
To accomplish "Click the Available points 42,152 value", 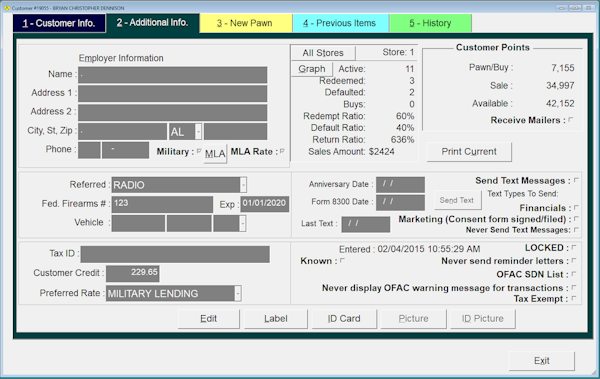I will click(560, 104).
